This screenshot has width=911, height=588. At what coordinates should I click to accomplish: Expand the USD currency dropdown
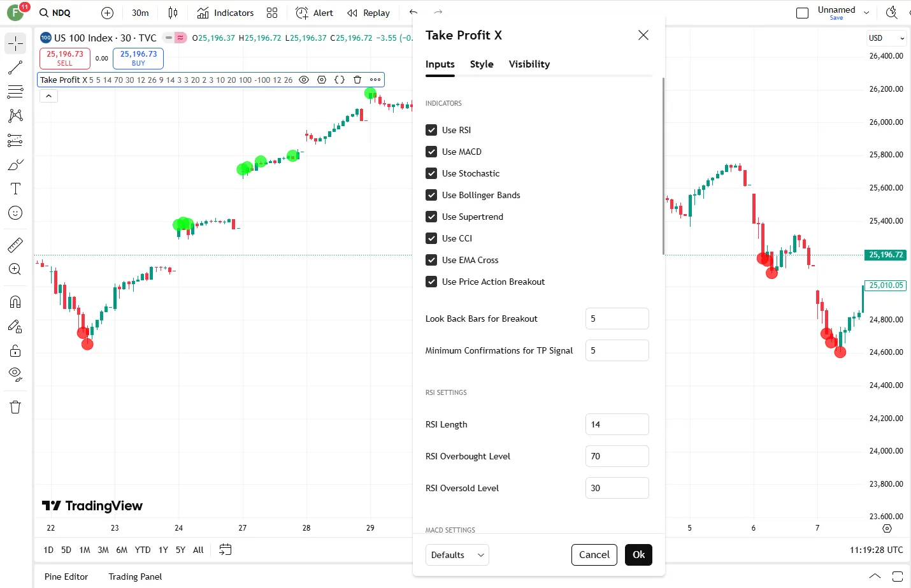(x=886, y=38)
